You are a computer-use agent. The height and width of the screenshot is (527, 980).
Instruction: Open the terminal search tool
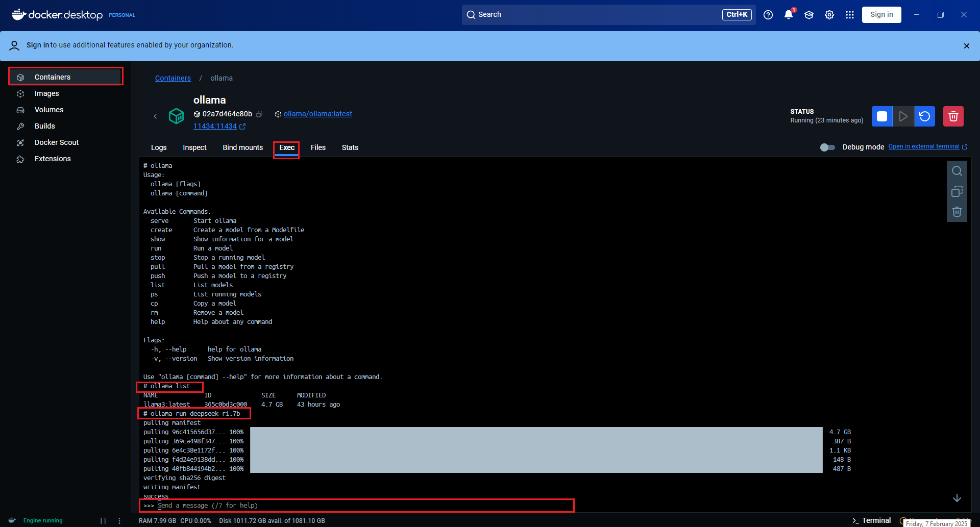[957, 171]
